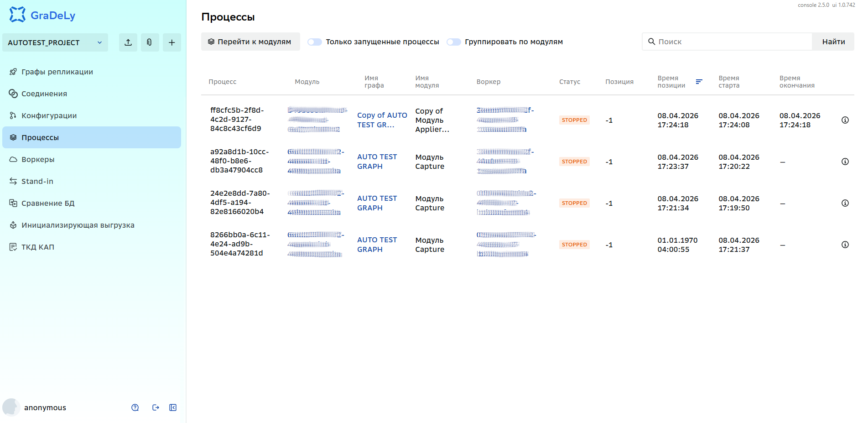Open Воркеры sidebar item

[92, 159]
